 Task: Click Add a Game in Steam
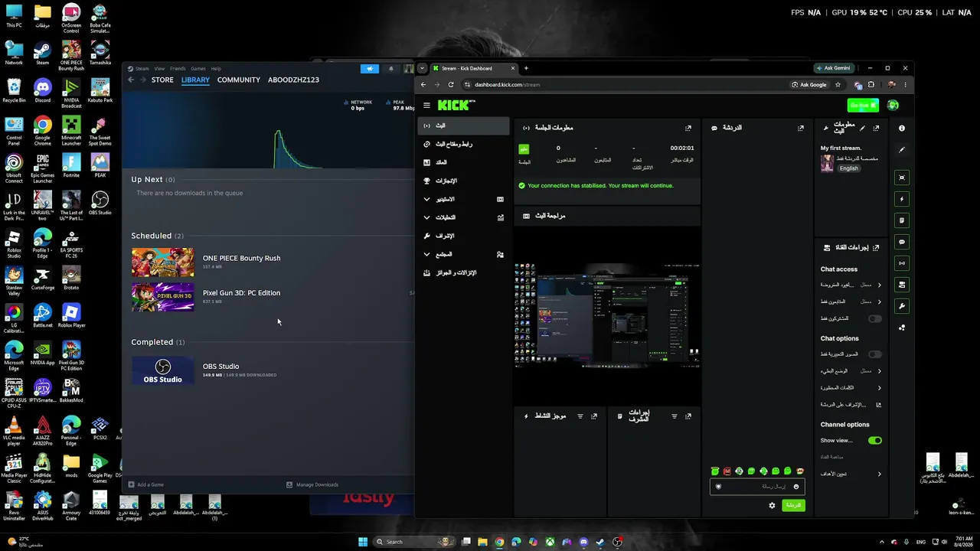click(x=146, y=484)
